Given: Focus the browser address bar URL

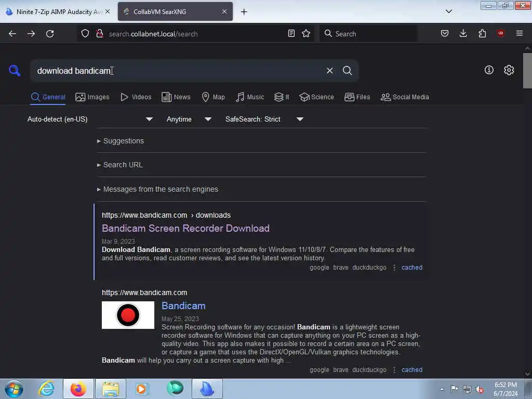Looking at the screenshot, I should (x=197, y=34).
